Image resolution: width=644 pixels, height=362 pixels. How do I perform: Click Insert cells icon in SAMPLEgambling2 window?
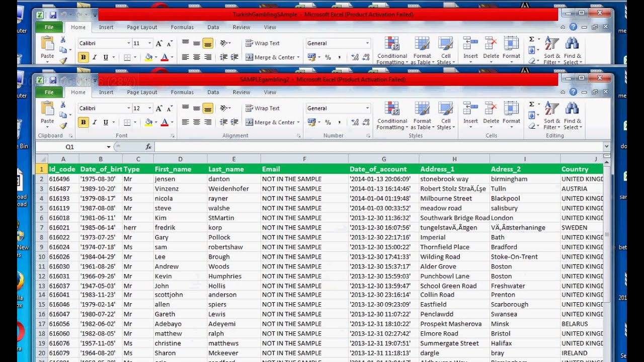pos(470,109)
